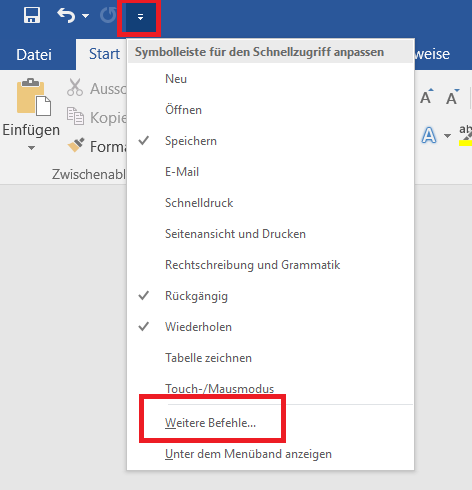The width and height of the screenshot is (472, 490).
Task: Open Quick Access Toolbar customize dropdown
Action: click(x=140, y=17)
